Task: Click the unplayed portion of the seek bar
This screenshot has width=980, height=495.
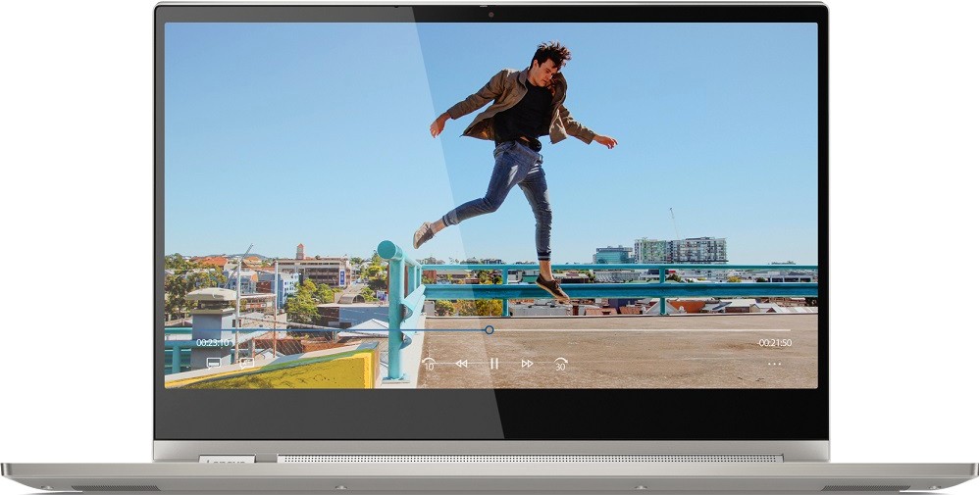Action: (638, 330)
